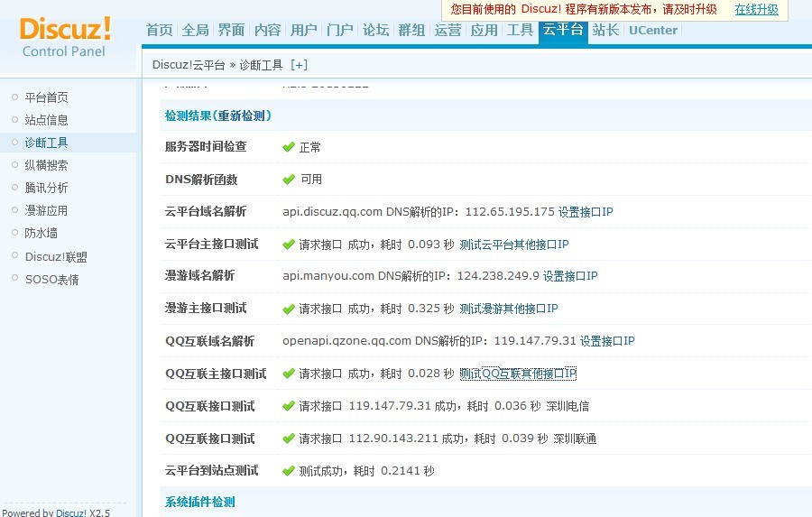Open the 首页 top menu
Viewport: 812px width, 517px height.
159,30
